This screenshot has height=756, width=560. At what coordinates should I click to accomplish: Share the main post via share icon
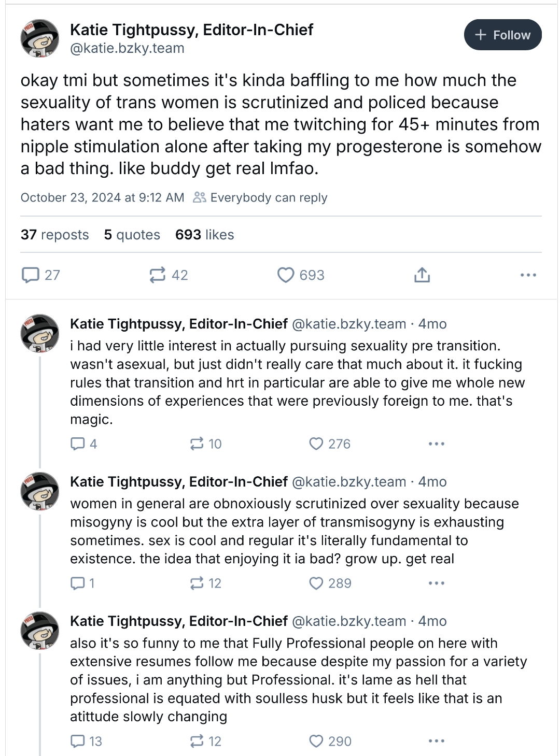click(422, 275)
